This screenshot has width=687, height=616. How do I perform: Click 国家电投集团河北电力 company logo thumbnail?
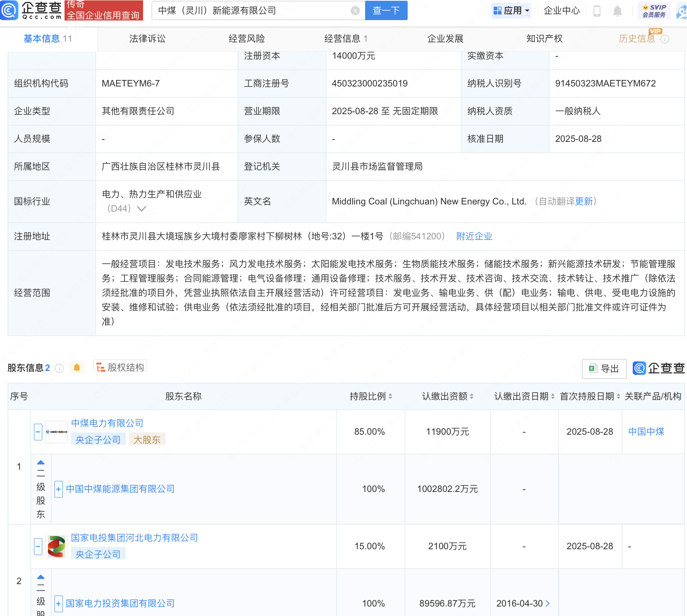point(57,546)
